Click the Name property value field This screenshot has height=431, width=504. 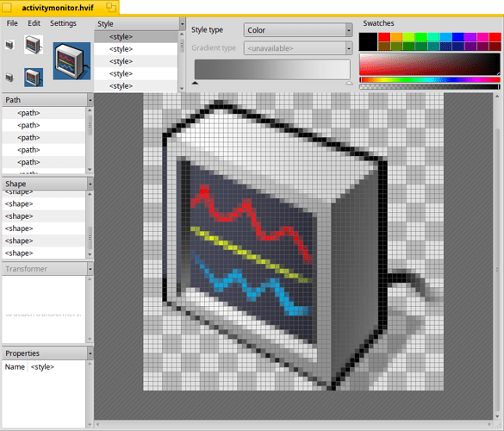point(57,367)
